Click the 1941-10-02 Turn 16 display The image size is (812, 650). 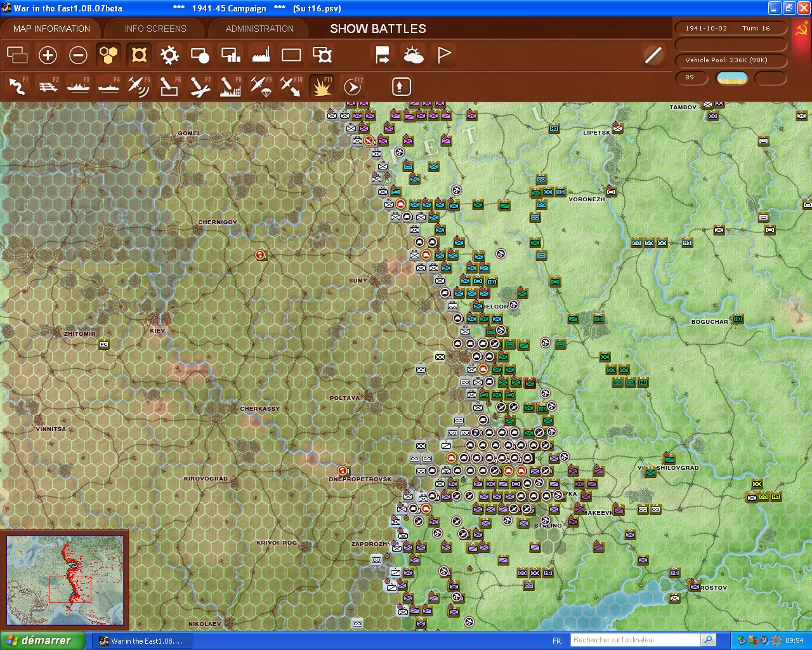(x=731, y=29)
